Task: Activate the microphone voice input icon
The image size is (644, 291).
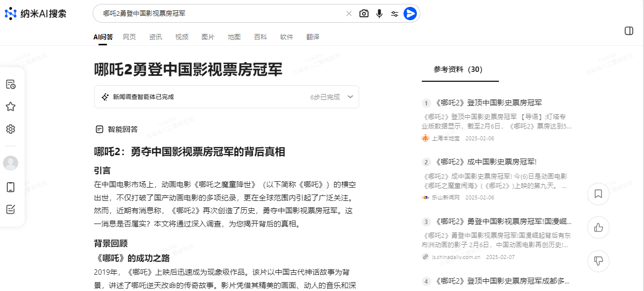Action: (x=379, y=14)
